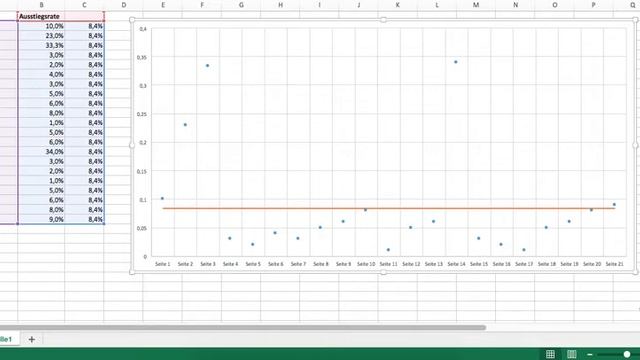Click the 'Seite 10' axis label
Image resolution: width=640 pixels, height=360 pixels.
click(366, 264)
